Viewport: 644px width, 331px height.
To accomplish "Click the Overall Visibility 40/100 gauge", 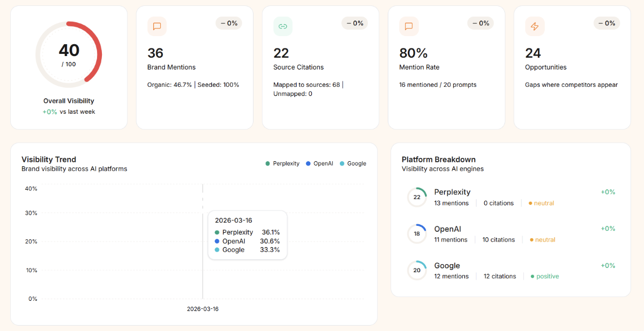I will [x=69, y=54].
